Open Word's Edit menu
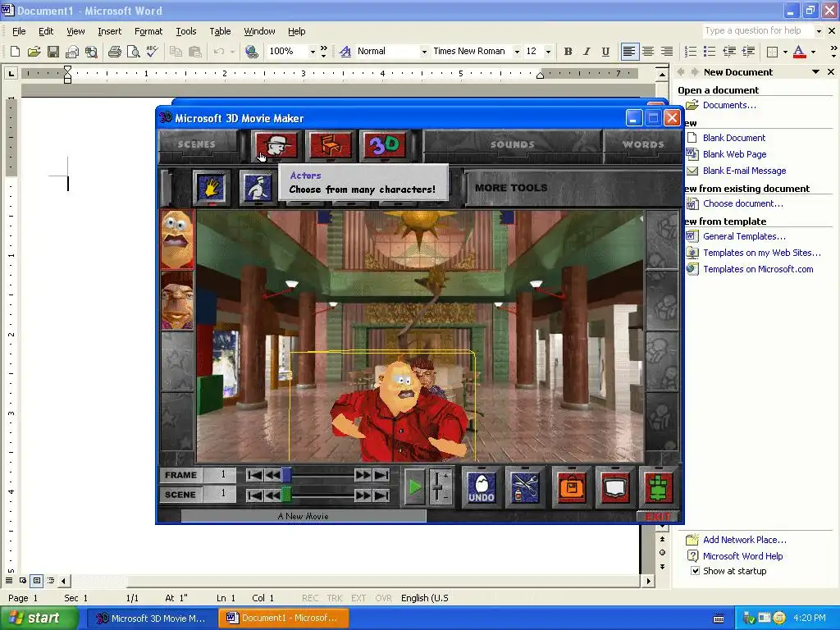Screen dimensions: 840x630 [x=46, y=31]
